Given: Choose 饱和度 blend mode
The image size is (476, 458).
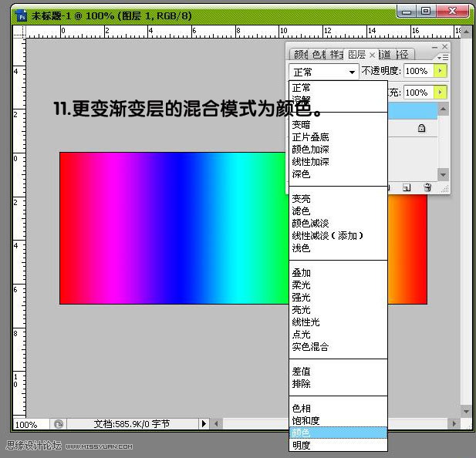Looking at the screenshot, I should click(338, 421).
